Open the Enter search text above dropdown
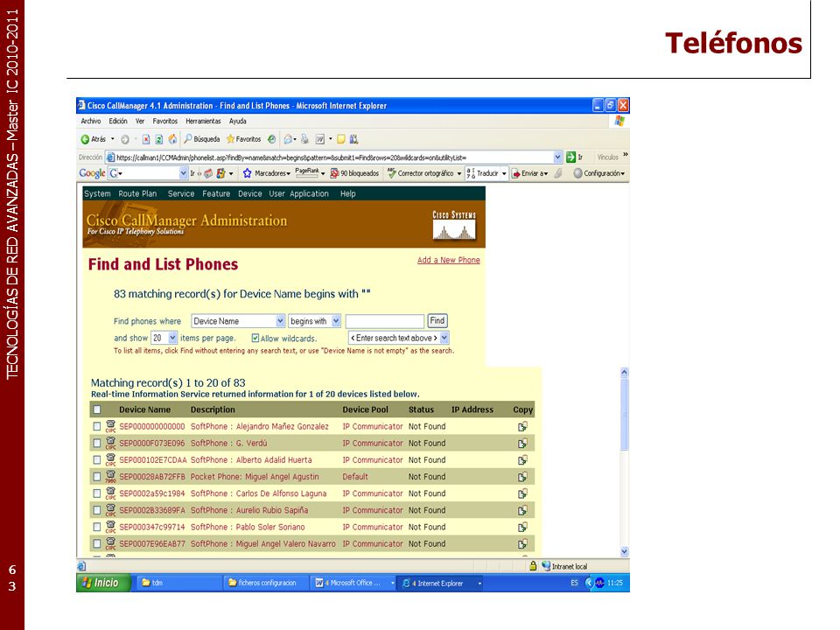 tap(444, 338)
